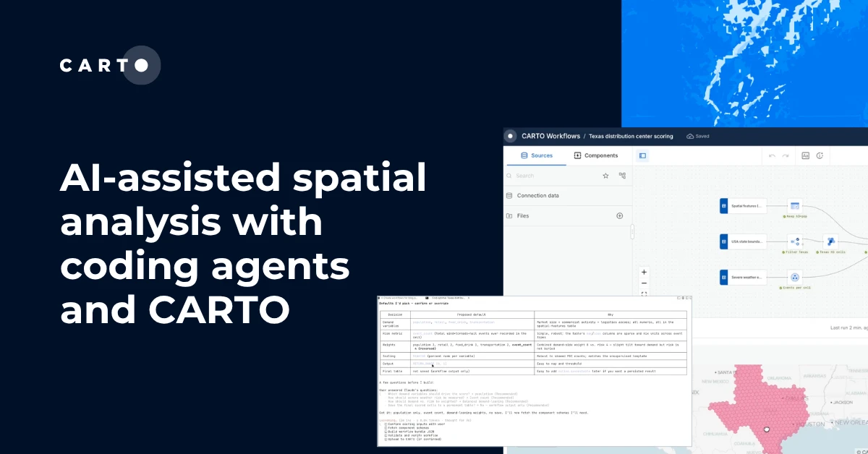868x454 pixels.
Task: Click the CARTO logo on the banner
Action: [110, 66]
